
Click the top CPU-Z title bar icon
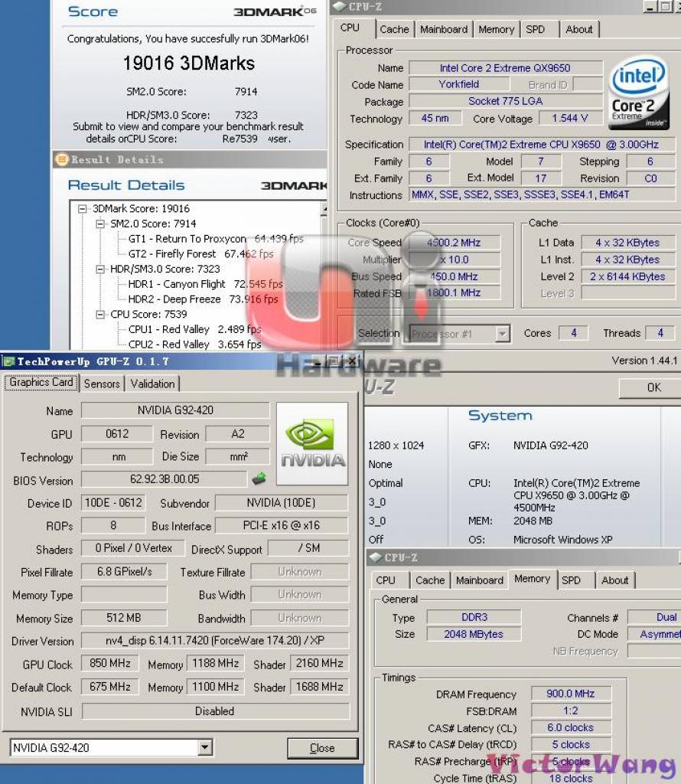[339, 6]
